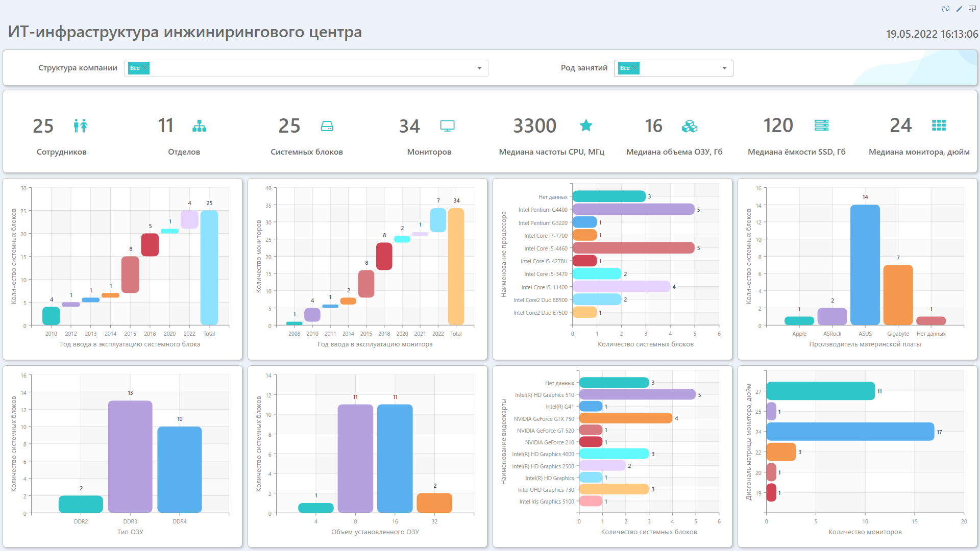
Task: Remove 'Все' tag in Структура компании
Action: (x=145, y=67)
